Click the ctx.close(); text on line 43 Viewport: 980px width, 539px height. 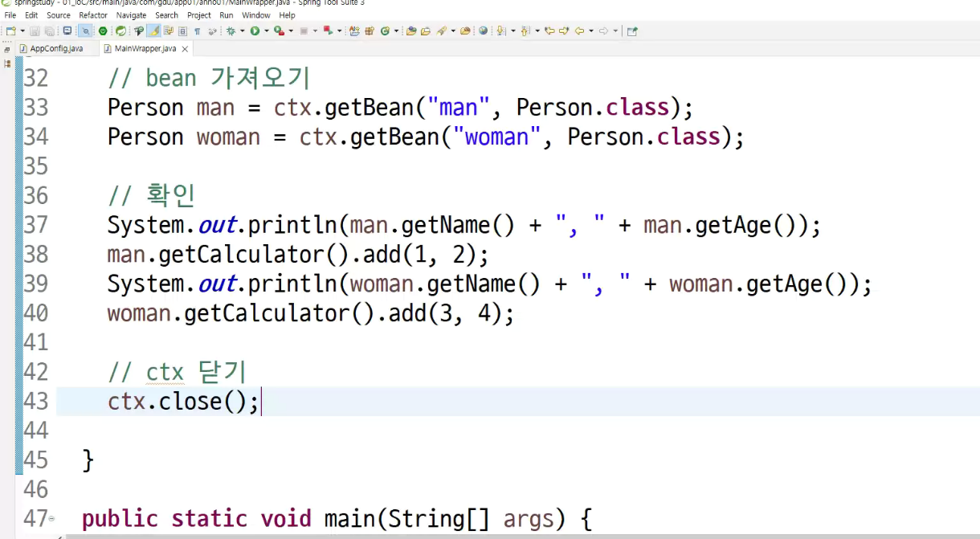(183, 401)
